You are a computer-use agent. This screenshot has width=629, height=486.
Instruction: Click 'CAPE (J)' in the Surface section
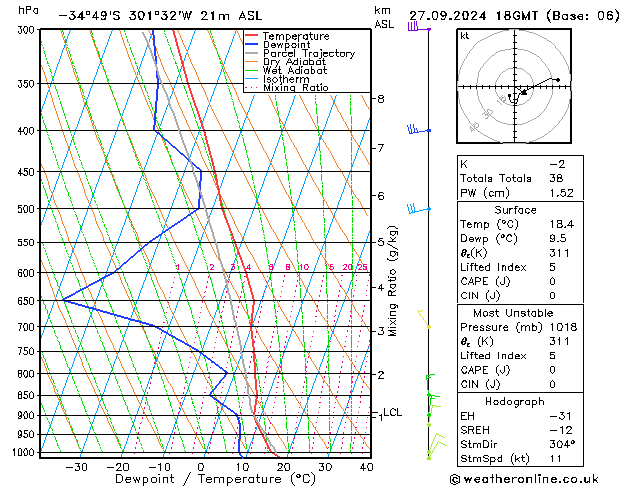pyautogui.click(x=485, y=281)
